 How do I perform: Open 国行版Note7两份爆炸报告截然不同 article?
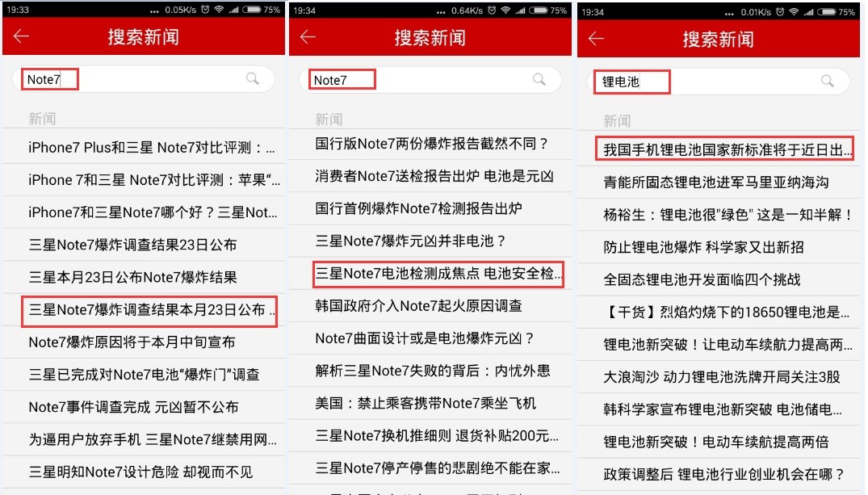[x=430, y=144]
